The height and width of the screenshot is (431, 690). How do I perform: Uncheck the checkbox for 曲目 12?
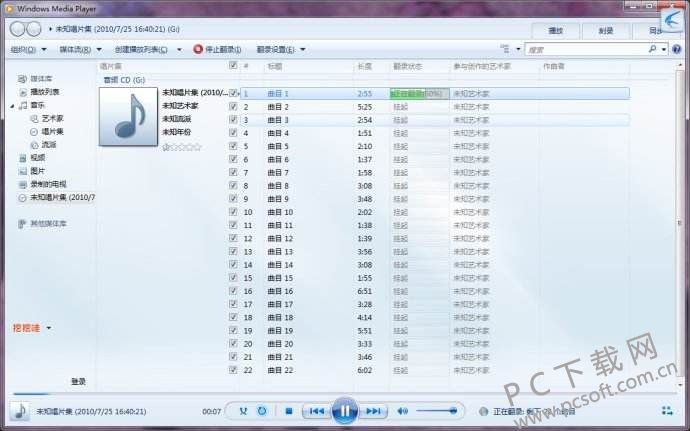point(233,238)
